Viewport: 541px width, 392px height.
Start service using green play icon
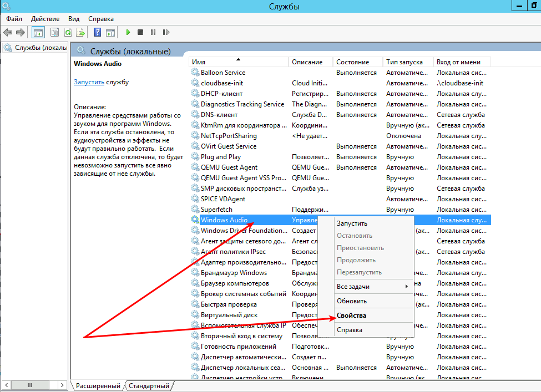tap(128, 33)
